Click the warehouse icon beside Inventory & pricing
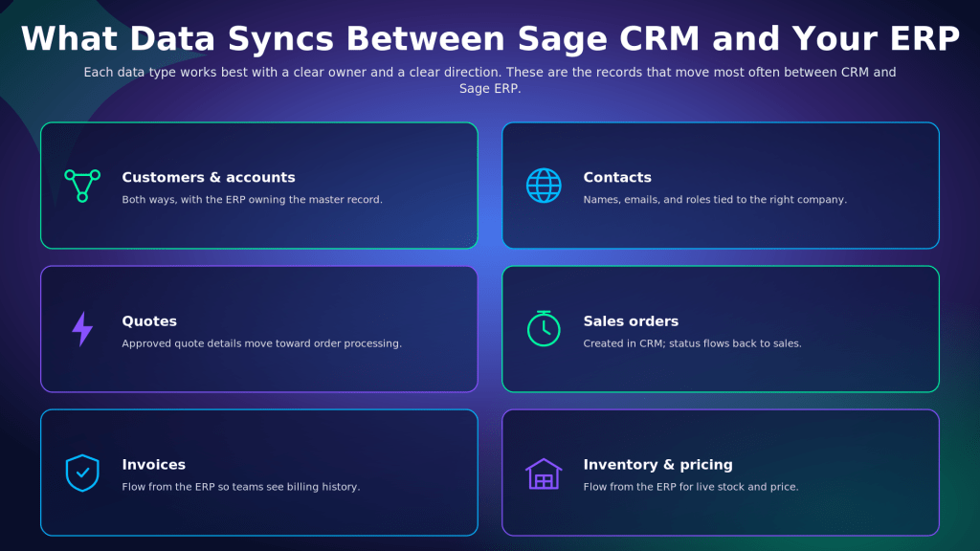980x551 pixels. [x=544, y=474]
